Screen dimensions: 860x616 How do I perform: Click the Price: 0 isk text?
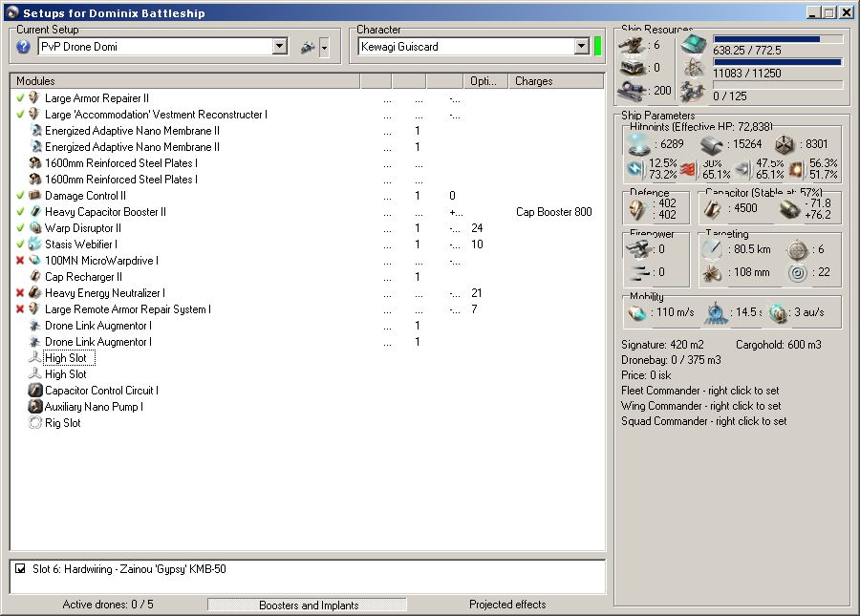tap(646, 375)
